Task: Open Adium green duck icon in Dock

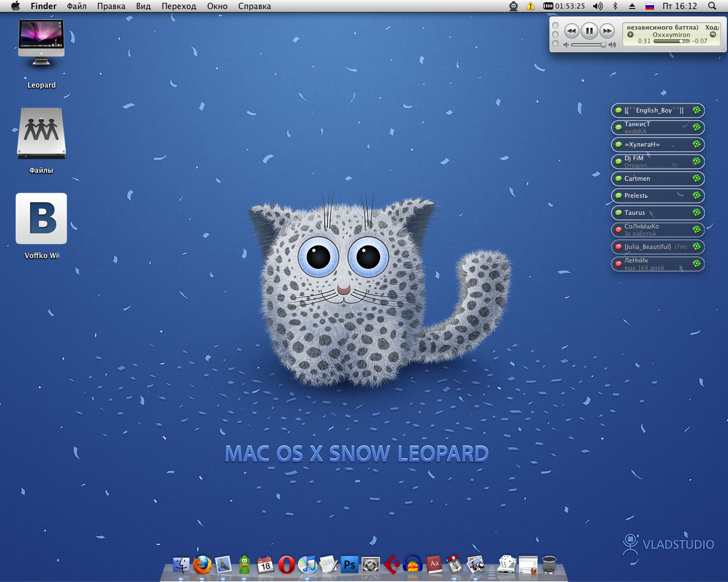Action: click(245, 564)
